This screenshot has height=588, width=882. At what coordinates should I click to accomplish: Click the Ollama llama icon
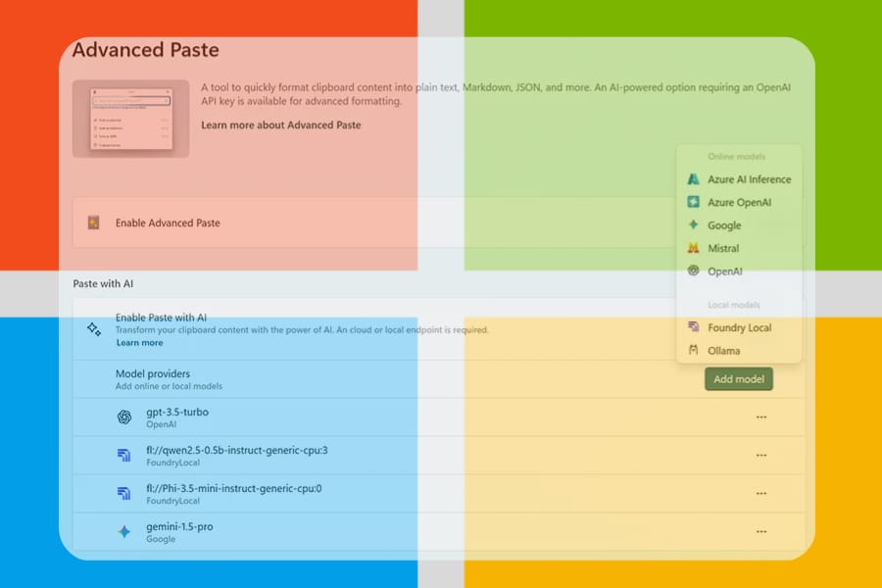pos(693,350)
